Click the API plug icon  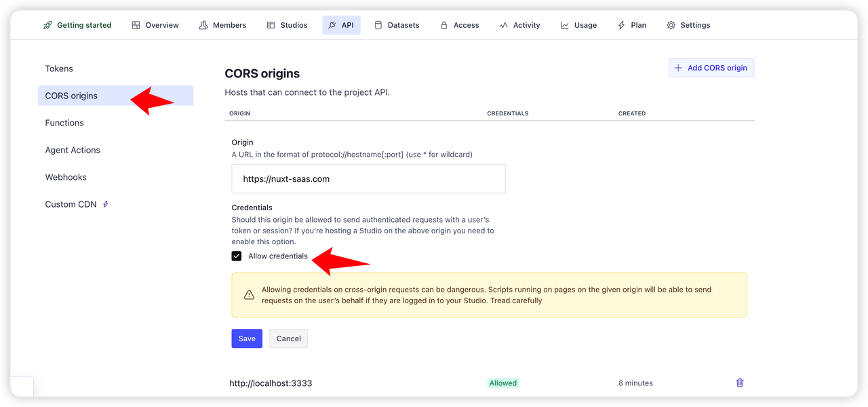(x=332, y=25)
